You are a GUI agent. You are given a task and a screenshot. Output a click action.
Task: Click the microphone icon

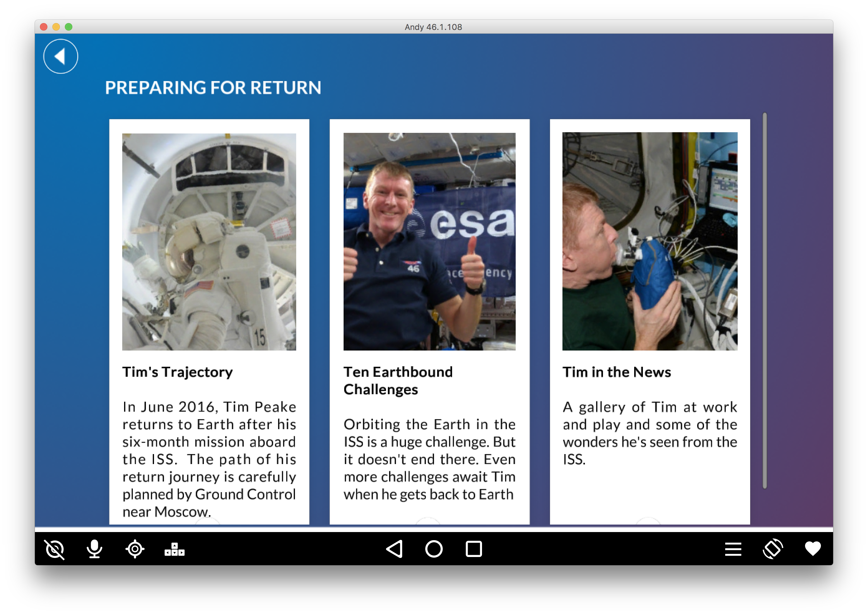pos(94,549)
